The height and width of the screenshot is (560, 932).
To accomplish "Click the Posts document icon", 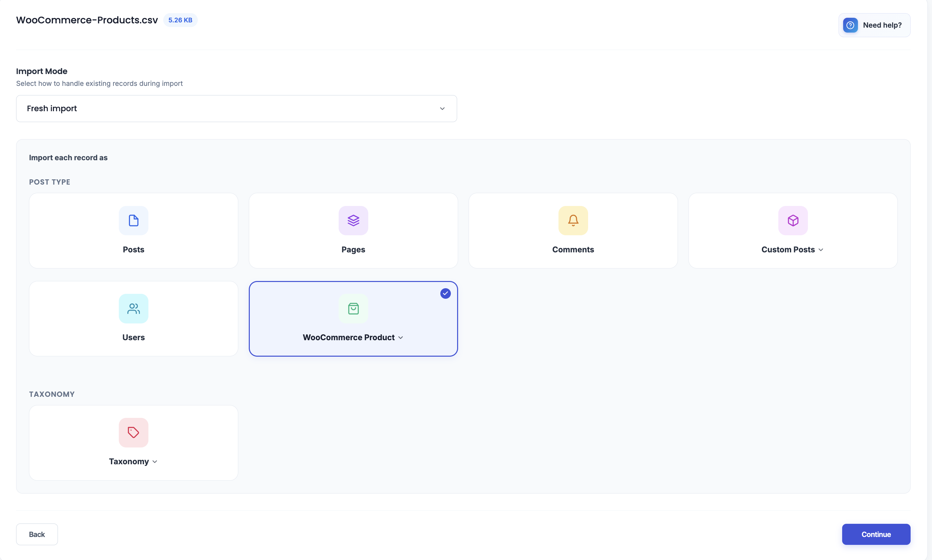I will click(x=134, y=220).
